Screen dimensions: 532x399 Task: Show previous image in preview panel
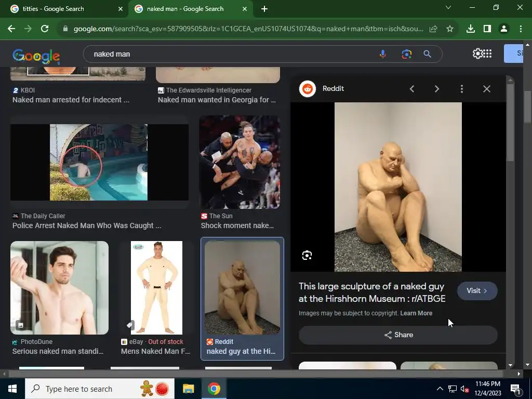click(x=412, y=89)
